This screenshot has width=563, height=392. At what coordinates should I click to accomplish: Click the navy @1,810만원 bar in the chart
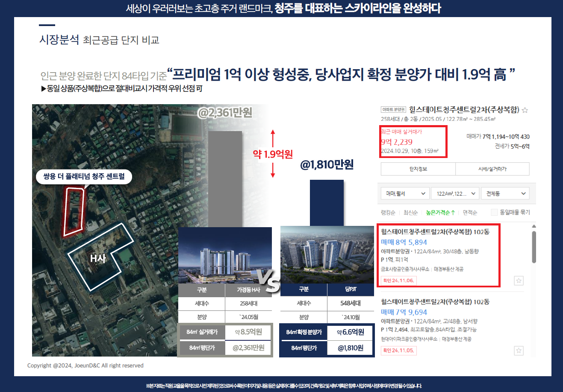327,203
